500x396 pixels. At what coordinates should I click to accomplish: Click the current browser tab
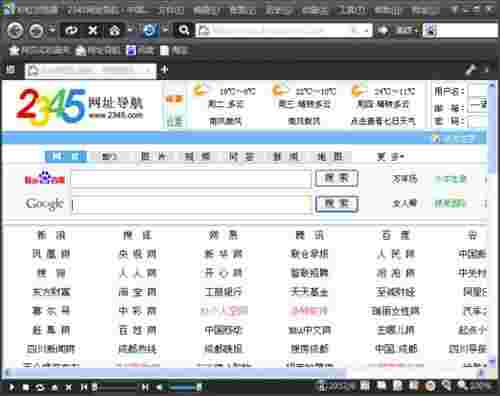click(90, 70)
